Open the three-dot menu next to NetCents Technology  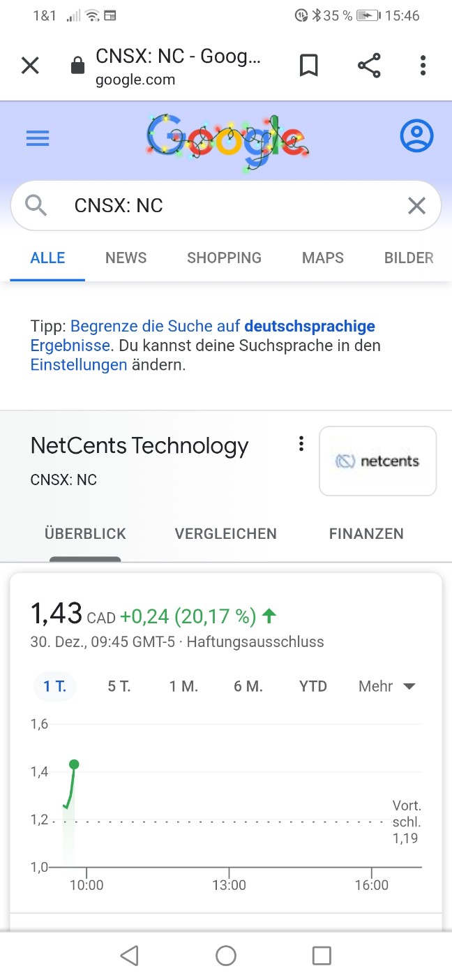[x=301, y=444]
